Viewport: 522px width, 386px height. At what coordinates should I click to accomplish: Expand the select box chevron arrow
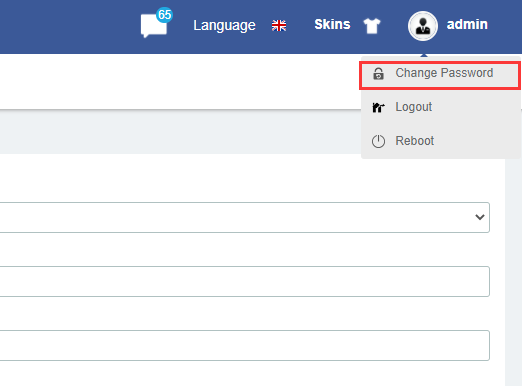pos(480,217)
